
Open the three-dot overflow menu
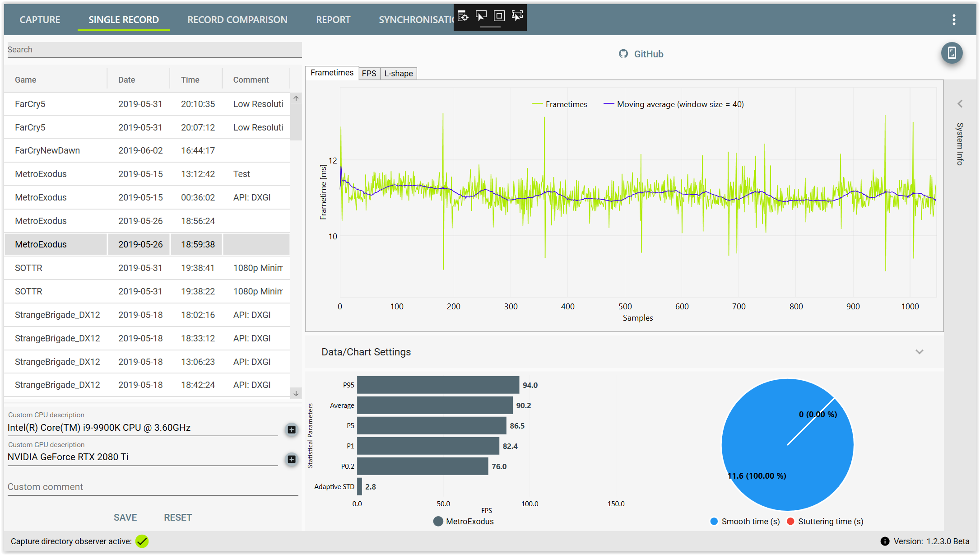[954, 19]
